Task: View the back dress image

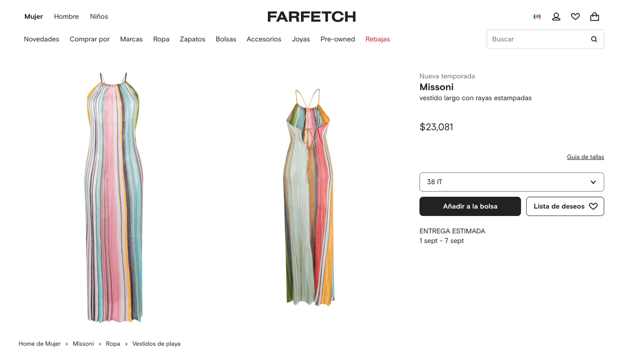Action: 309,198
